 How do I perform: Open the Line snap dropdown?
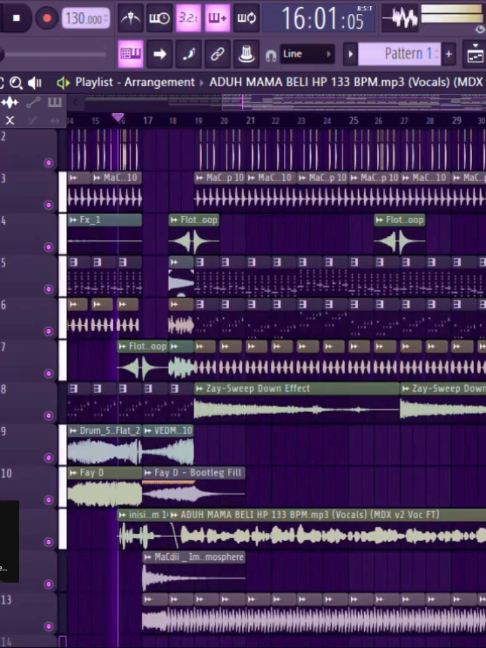click(307, 54)
